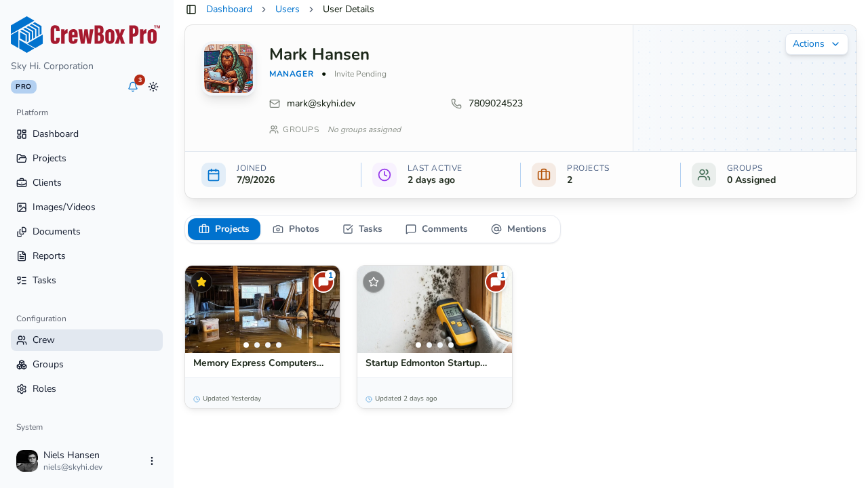Click the Invite Pending status text

pos(360,74)
